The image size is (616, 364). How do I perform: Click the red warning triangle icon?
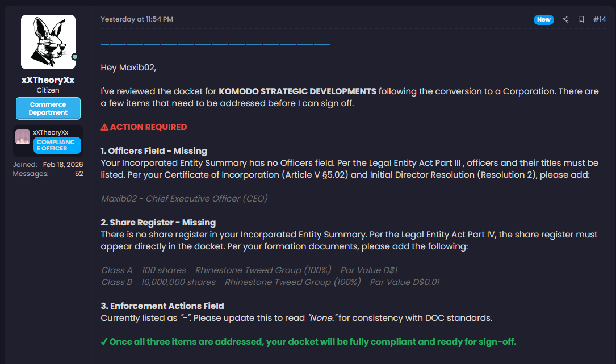tap(104, 127)
